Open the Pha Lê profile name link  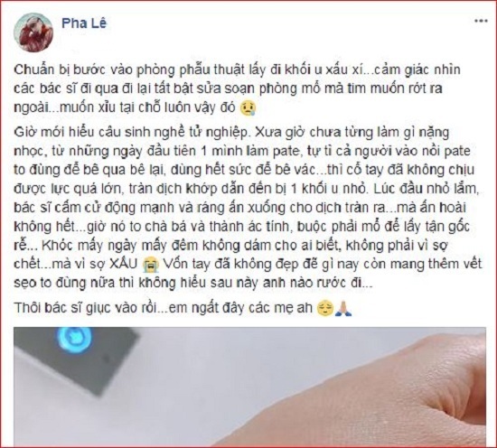84,23
